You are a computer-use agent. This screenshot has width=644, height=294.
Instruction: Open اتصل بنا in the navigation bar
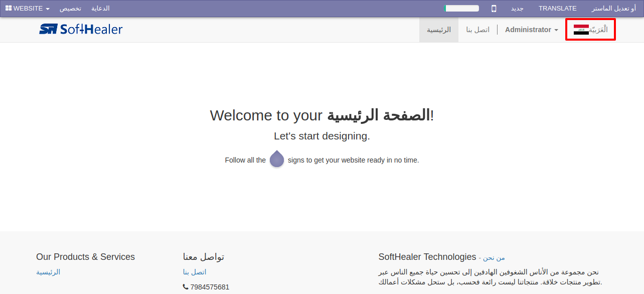coord(478,30)
